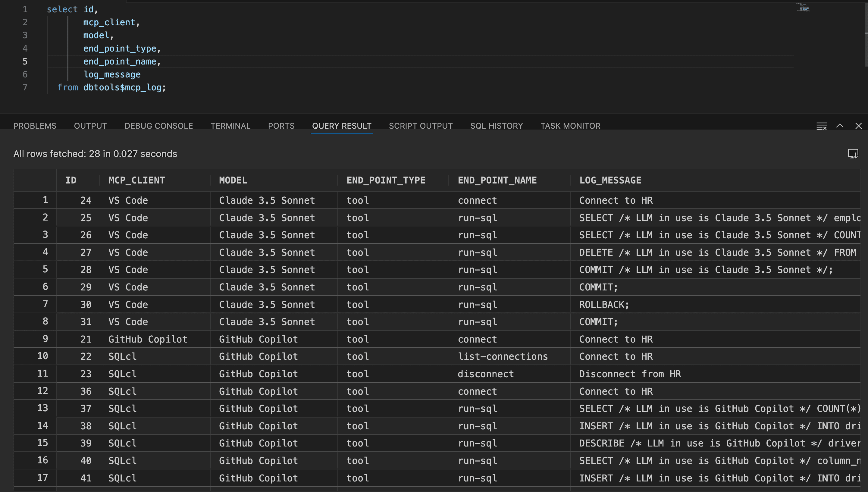Click the 'All rows fetched: 28' status text

pyautogui.click(x=95, y=154)
